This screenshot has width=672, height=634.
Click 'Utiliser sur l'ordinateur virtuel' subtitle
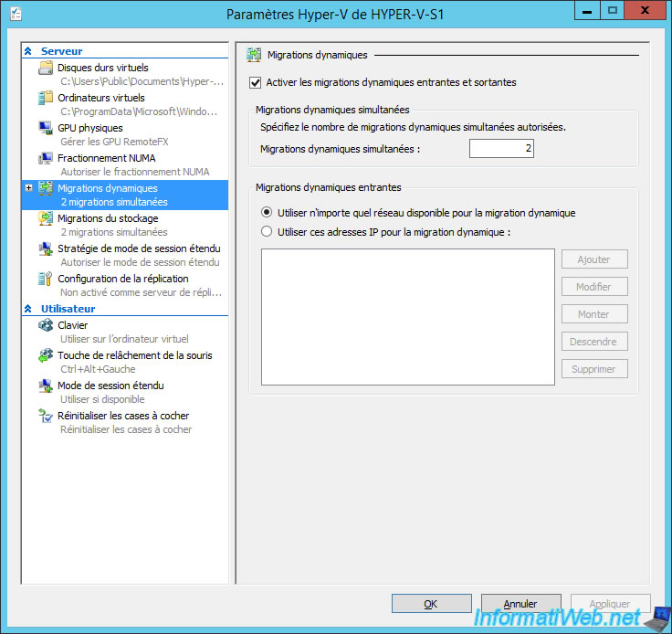pyautogui.click(x=124, y=339)
